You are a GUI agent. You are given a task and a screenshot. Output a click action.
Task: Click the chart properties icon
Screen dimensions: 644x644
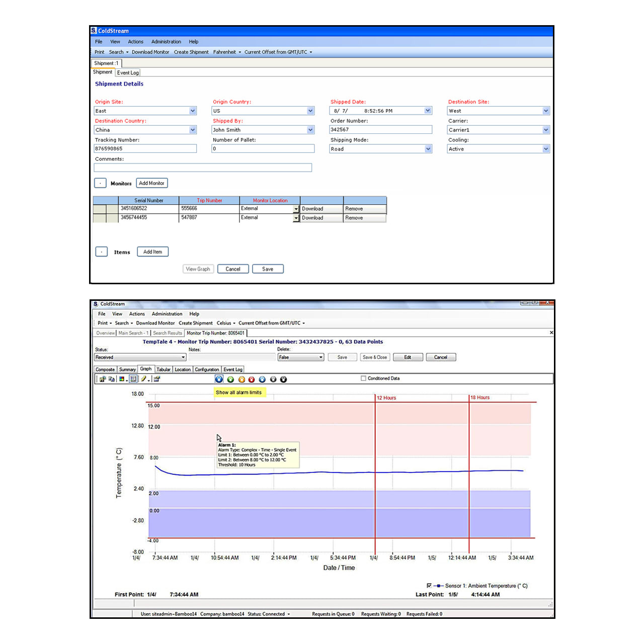(x=157, y=379)
